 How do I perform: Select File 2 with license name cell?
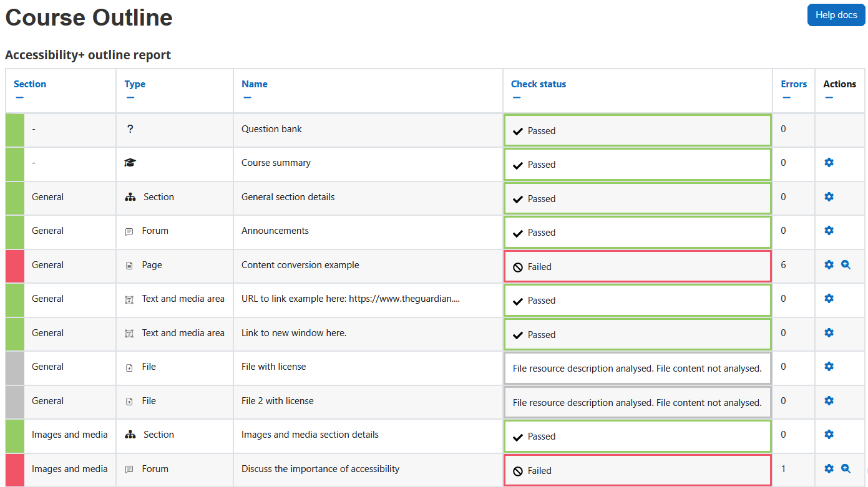click(x=368, y=402)
